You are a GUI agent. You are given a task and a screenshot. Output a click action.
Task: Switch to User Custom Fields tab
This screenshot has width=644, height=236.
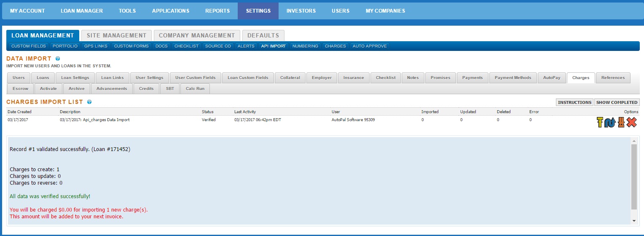click(196, 78)
